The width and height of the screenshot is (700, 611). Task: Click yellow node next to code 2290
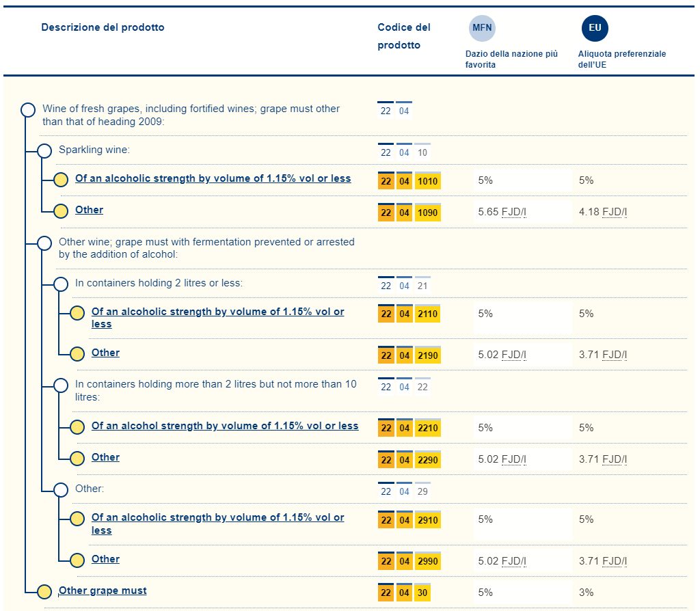pyautogui.click(x=77, y=459)
